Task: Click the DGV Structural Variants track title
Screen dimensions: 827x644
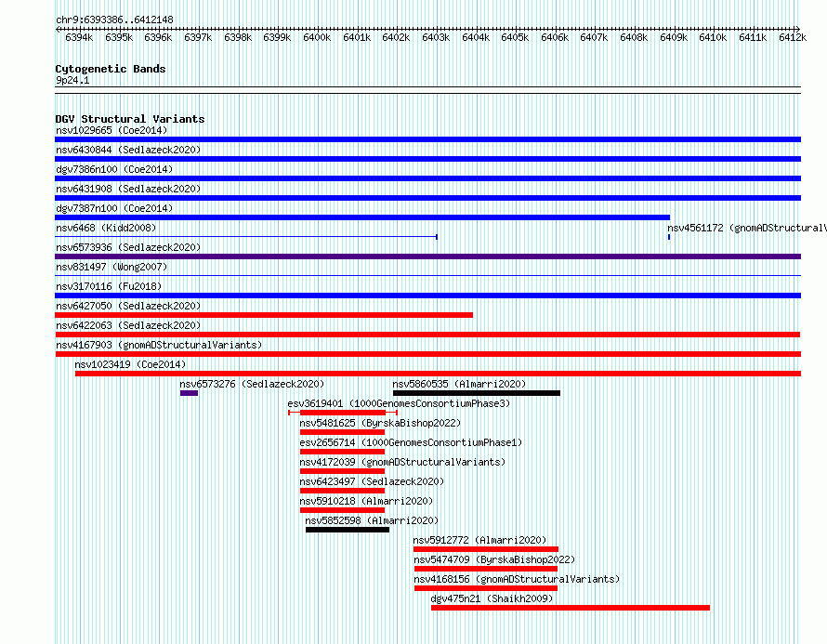Action: 130,119
